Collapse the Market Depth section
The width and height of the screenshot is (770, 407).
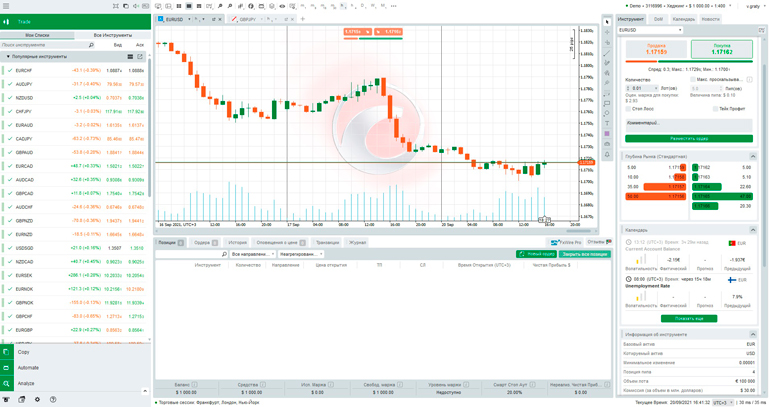tap(753, 156)
